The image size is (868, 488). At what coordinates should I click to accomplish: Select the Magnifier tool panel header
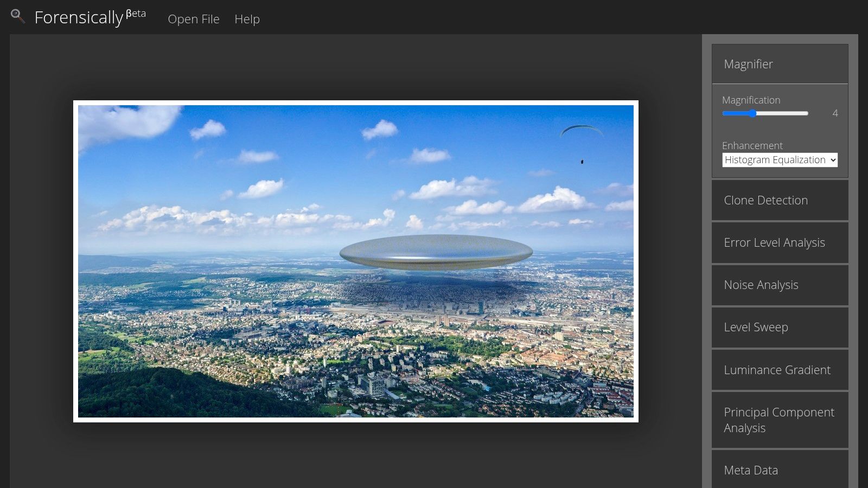pyautogui.click(x=780, y=64)
